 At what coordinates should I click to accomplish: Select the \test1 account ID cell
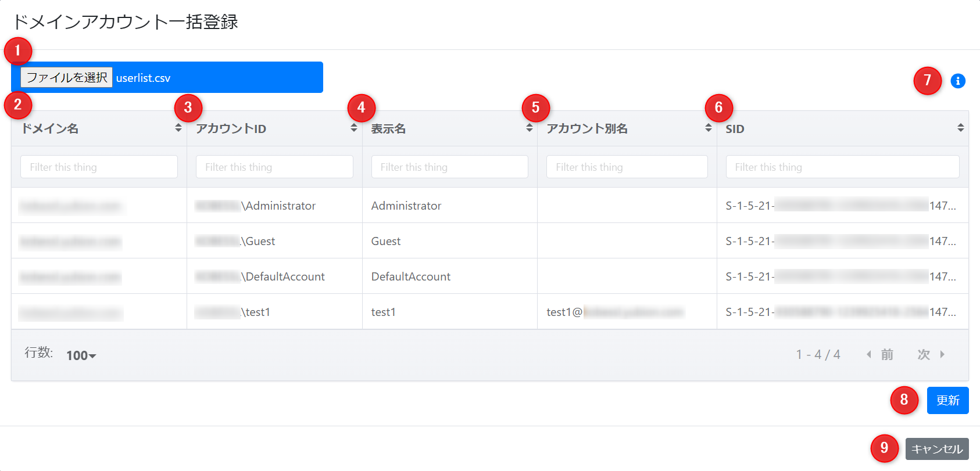point(274,312)
